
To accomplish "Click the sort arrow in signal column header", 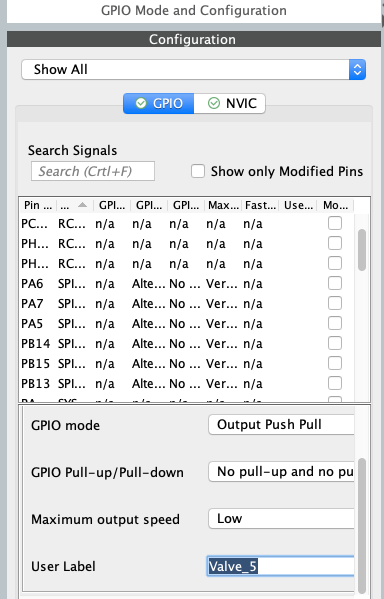I will pos(82,205).
